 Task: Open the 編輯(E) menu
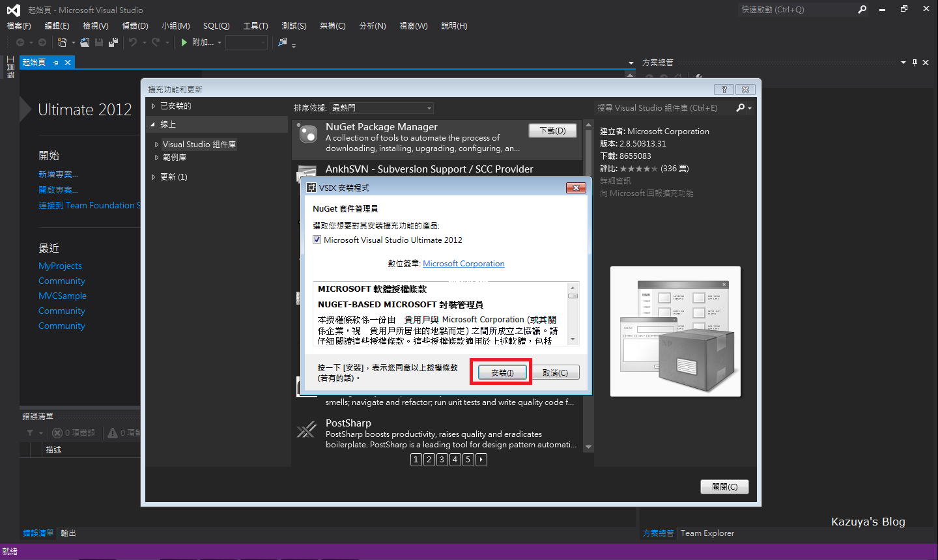tap(57, 26)
